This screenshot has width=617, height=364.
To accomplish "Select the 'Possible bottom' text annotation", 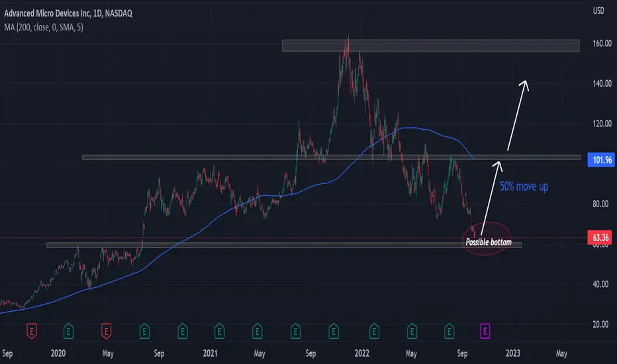I will pyautogui.click(x=489, y=242).
